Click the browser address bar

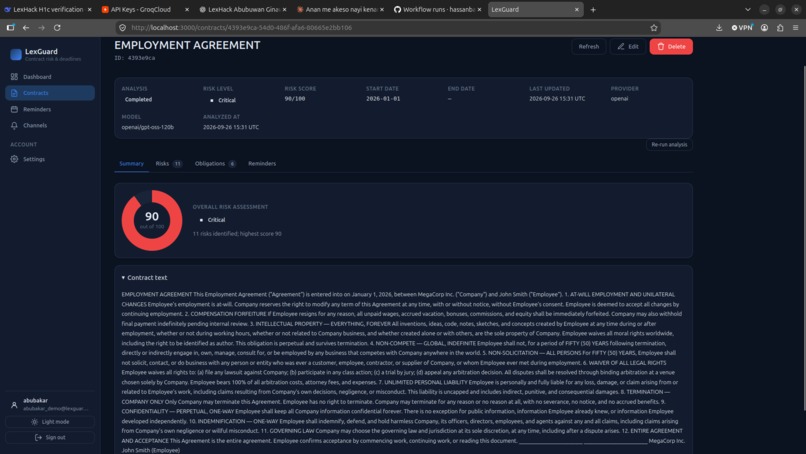tap(386, 28)
